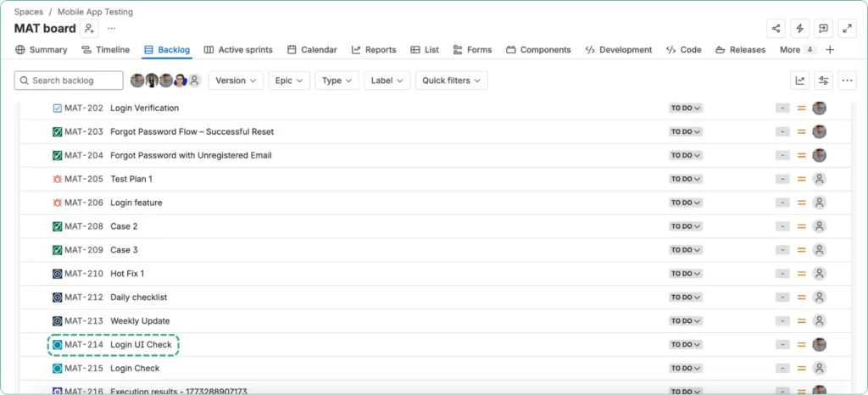Click in the Search backlog field
The height and width of the screenshot is (395, 868).
click(x=69, y=81)
